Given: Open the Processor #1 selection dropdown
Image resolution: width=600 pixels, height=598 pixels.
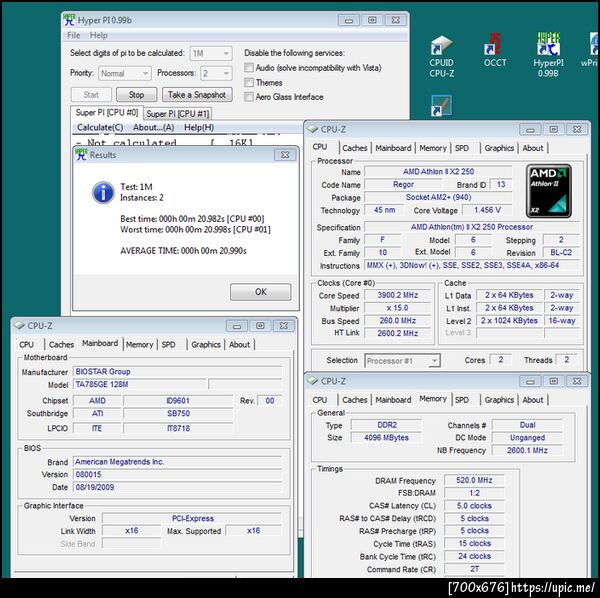Looking at the screenshot, I should pyautogui.click(x=402, y=360).
